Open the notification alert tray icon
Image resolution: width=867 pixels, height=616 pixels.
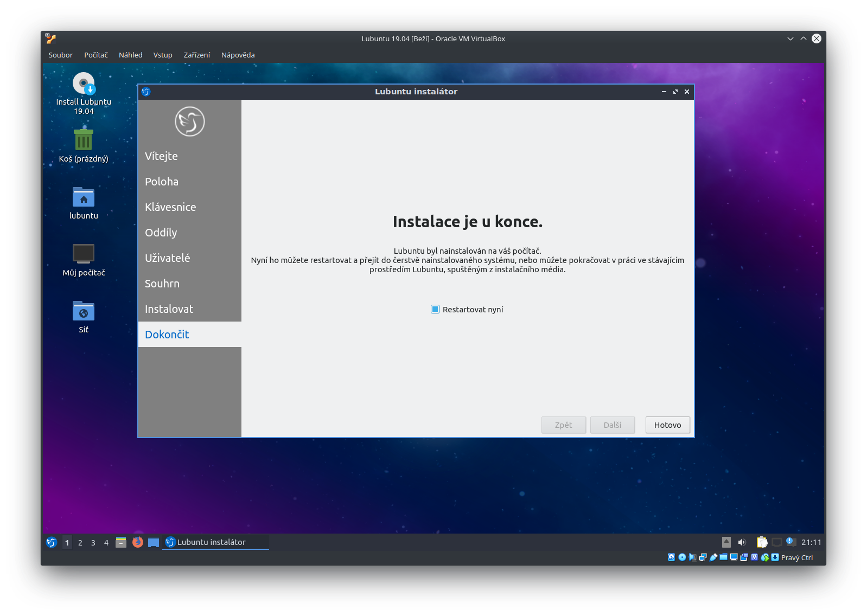(791, 542)
